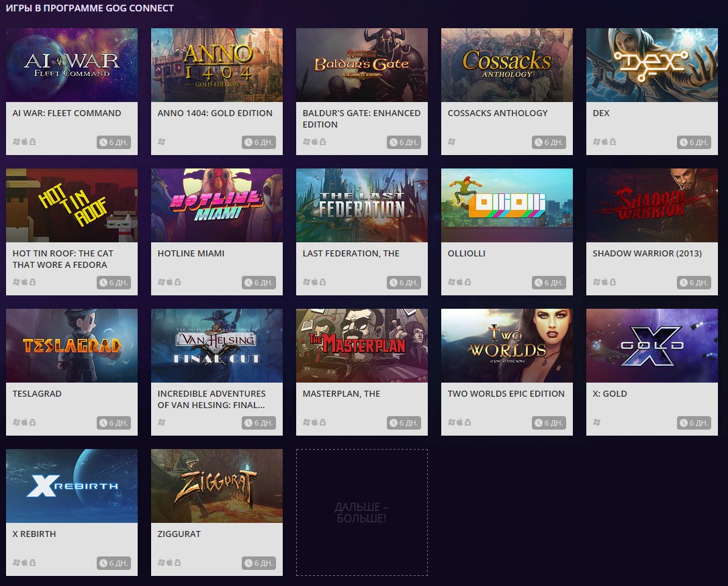Click the Apple icon on OlliOlli card
Viewport: 728px width, 586px height.
click(x=459, y=282)
